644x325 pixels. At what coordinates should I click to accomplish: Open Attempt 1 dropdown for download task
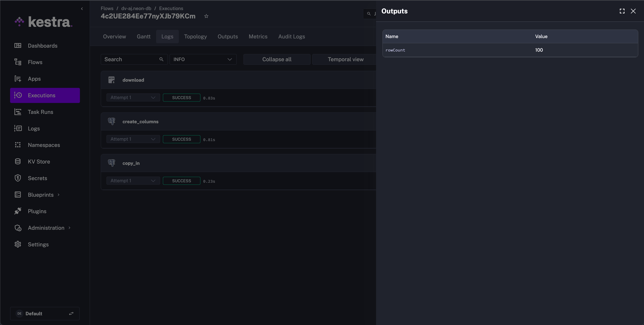point(133,98)
